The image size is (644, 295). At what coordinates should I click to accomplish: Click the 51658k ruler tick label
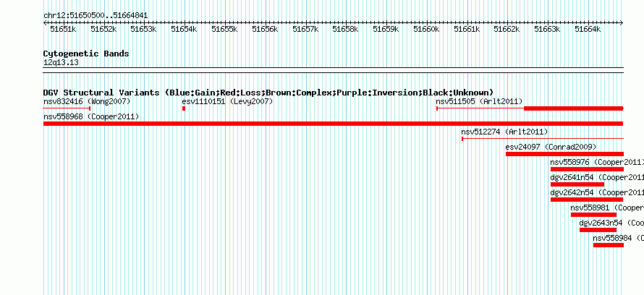point(345,29)
